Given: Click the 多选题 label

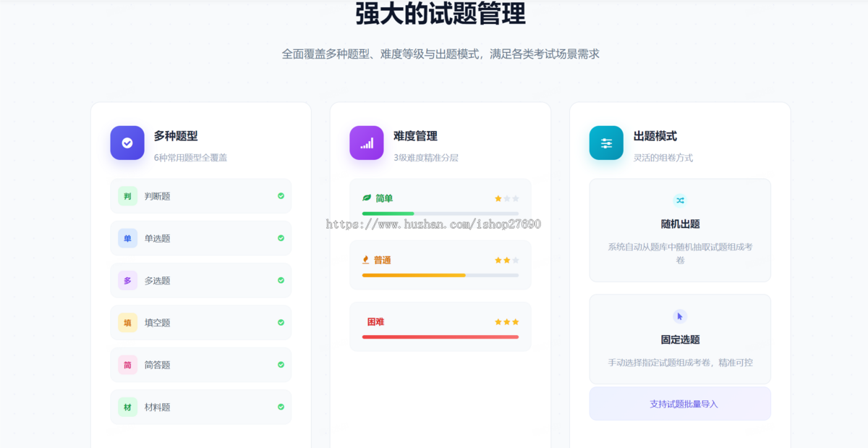Looking at the screenshot, I should [x=158, y=280].
